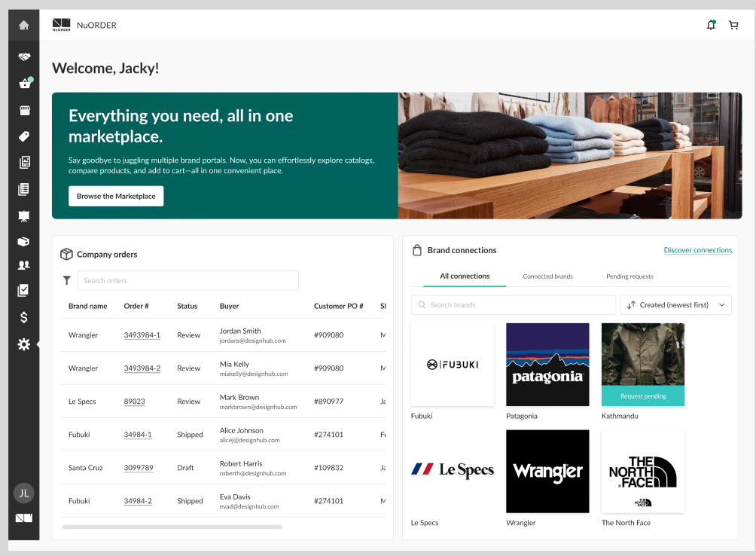This screenshot has height=556, width=756.
Task: Select the Patagonia brand thumbnail
Action: click(547, 365)
